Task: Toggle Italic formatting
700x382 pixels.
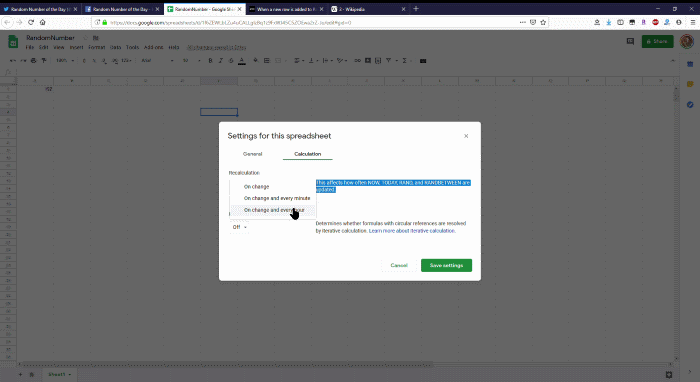Action: click(x=221, y=61)
